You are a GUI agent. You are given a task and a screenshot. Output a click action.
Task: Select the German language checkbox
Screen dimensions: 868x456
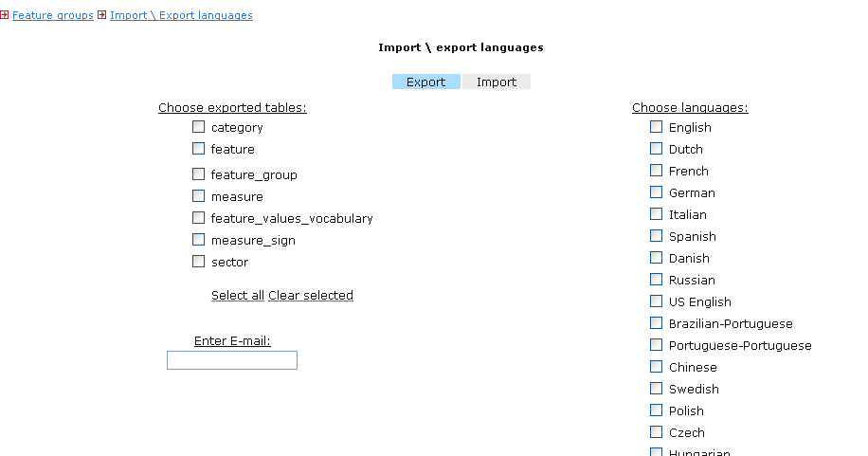[x=656, y=192]
